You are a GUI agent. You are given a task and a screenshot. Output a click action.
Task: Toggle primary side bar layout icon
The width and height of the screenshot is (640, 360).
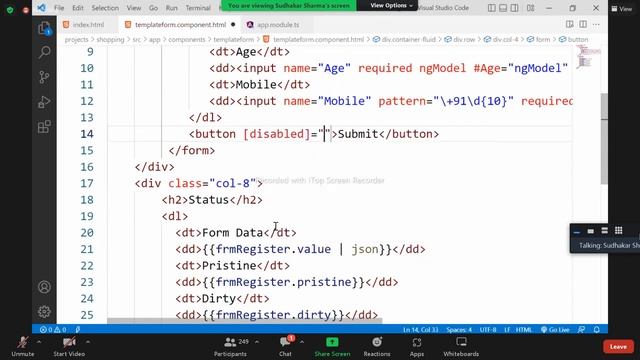[491, 8]
